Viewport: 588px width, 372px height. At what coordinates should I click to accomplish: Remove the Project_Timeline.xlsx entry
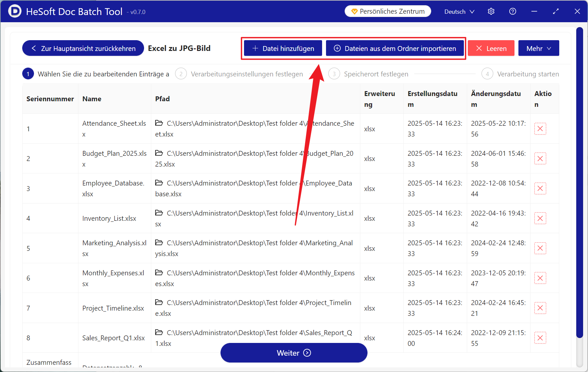coord(540,308)
